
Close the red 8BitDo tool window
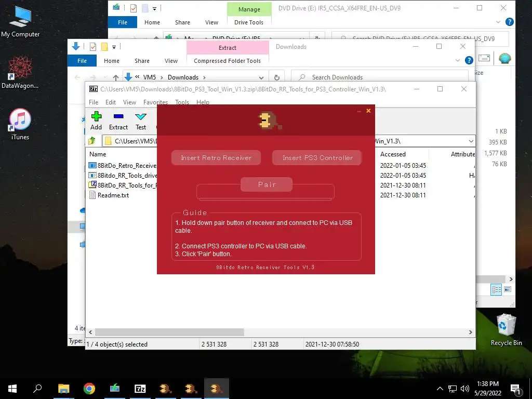pos(368,111)
